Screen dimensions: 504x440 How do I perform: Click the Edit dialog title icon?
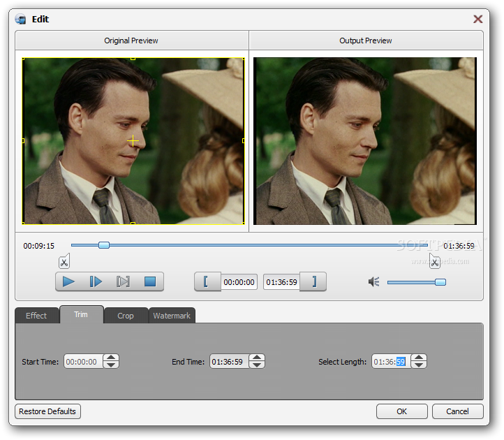(x=20, y=20)
